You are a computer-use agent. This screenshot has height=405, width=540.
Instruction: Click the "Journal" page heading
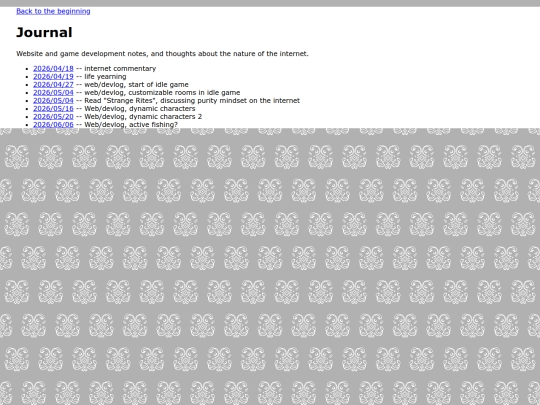(44, 32)
